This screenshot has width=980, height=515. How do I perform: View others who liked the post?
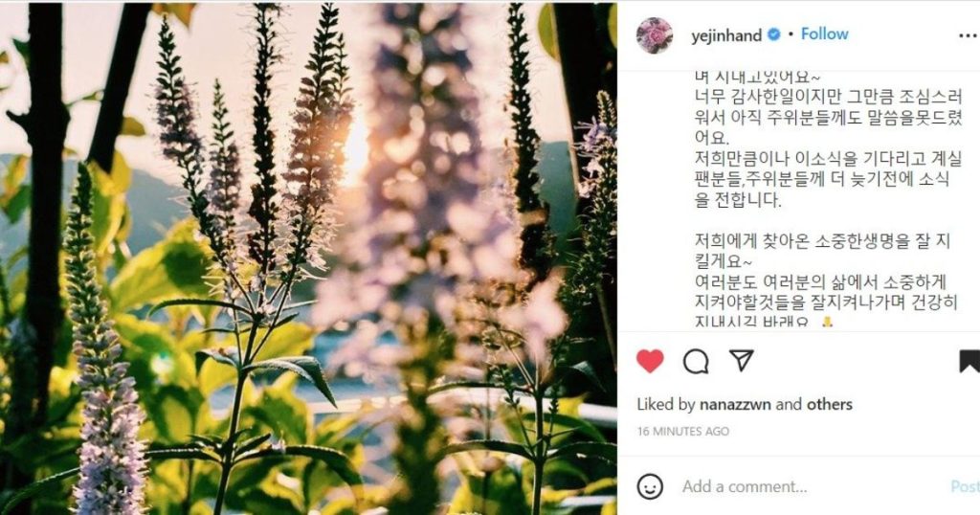click(x=830, y=404)
